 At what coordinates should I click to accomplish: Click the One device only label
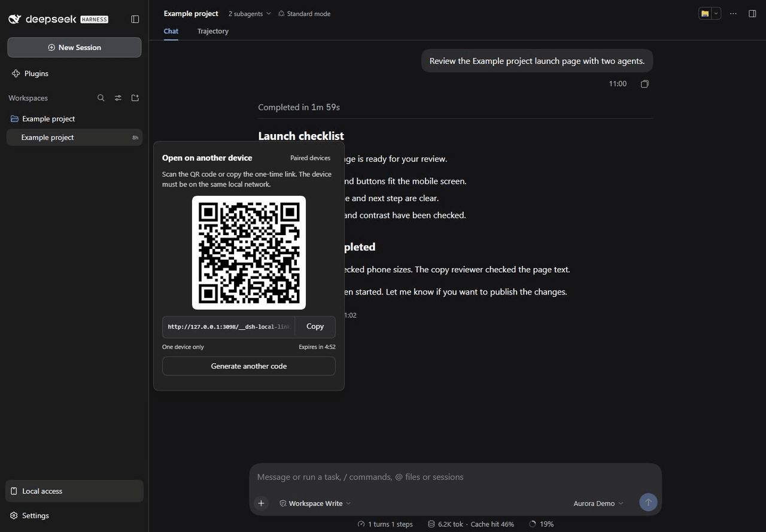click(x=183, y=347)
